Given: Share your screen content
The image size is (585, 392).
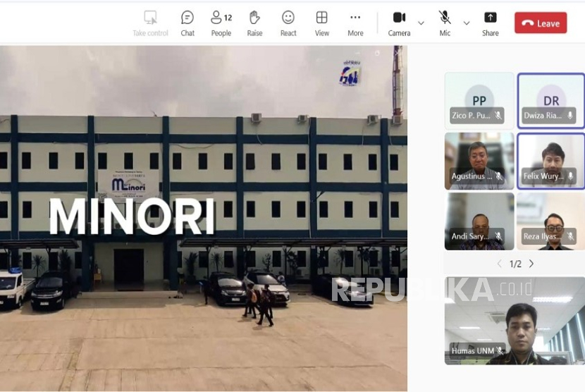Looking at the screenshot, I should click(x=491, y=23).
